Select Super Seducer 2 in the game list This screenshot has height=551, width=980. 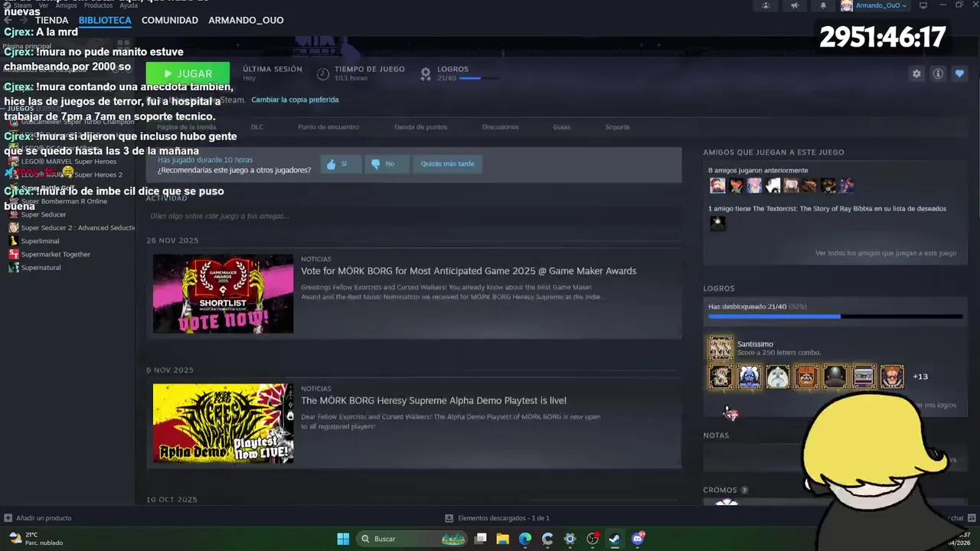[77, 228]
